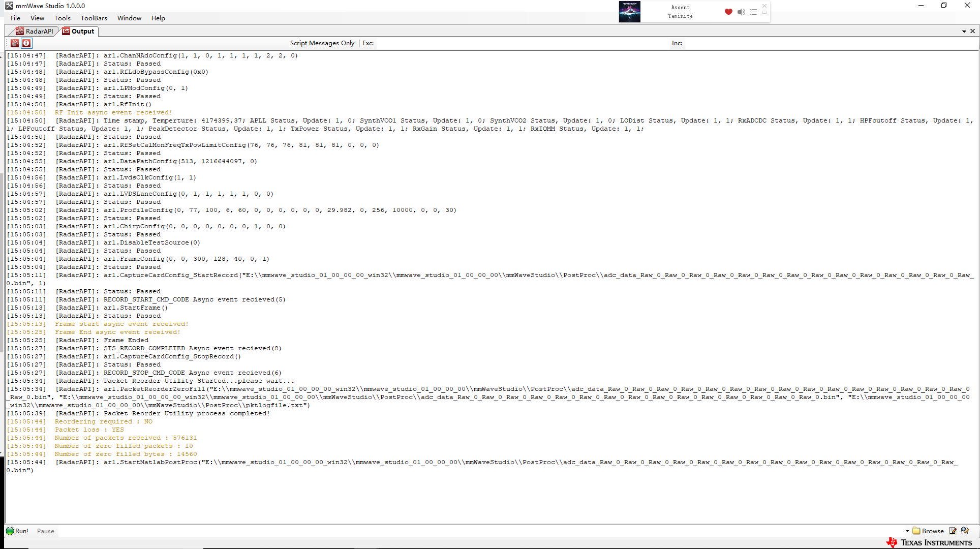Screen dimensions: 980x549
Task: Open the File menu
Action: coord(15,18)
